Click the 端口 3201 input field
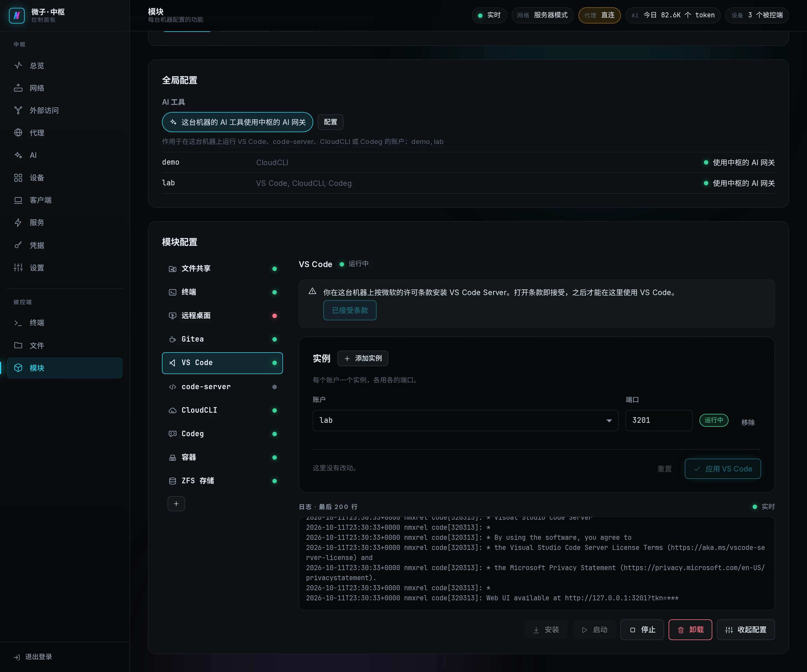The height and width of the screenshot is (672, 807). coord(659,421)
